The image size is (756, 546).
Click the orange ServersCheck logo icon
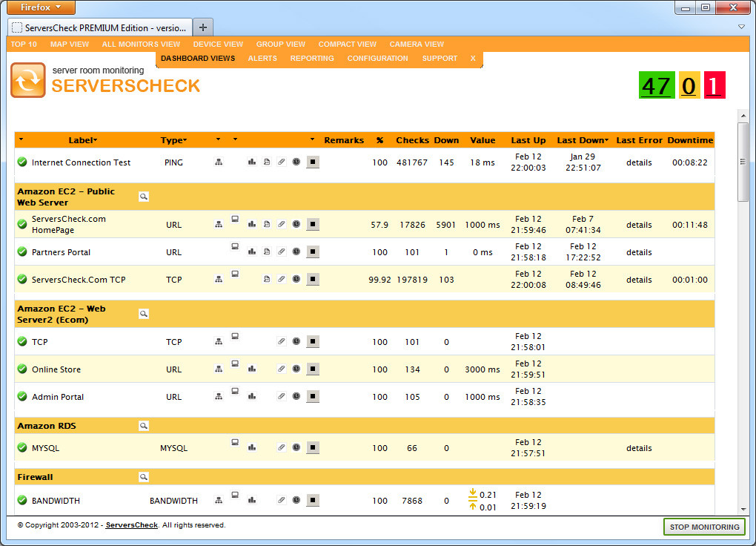point(28,80)
